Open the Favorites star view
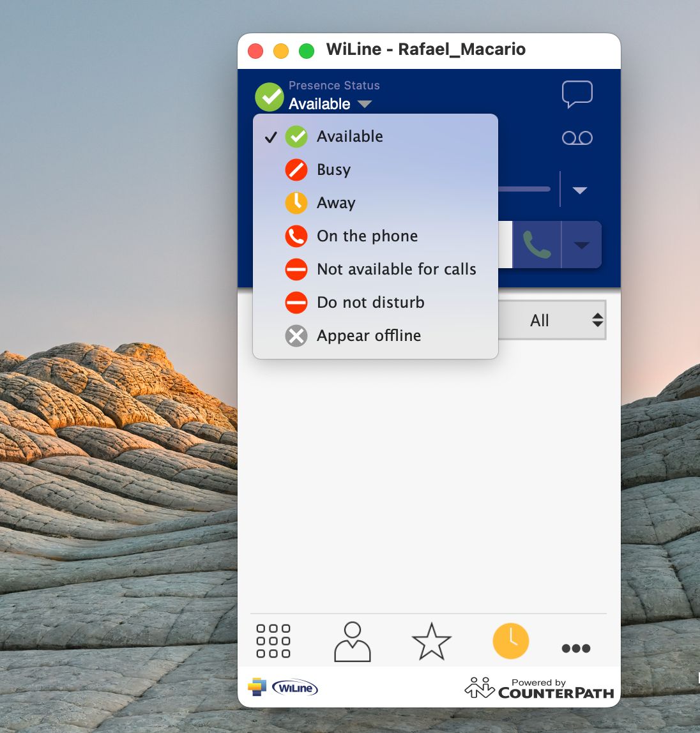 pyautogui.click(x=432, y=641)
